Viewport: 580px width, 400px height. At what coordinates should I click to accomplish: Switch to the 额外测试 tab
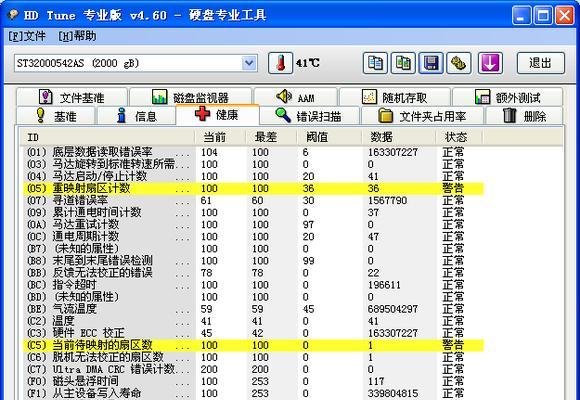(508, 97)
